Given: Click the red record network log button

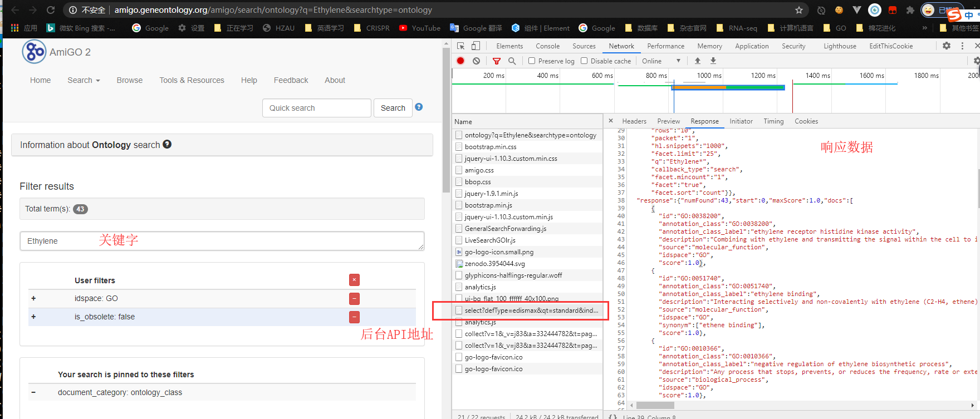Looking at the screenshot, I should [460, 61].
